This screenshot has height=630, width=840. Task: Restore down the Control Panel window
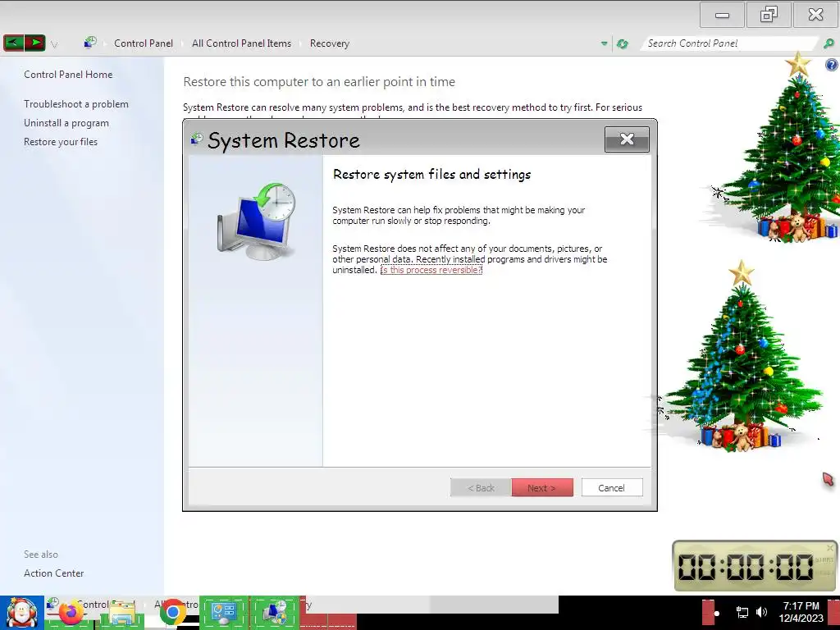(x=769, y=15)
